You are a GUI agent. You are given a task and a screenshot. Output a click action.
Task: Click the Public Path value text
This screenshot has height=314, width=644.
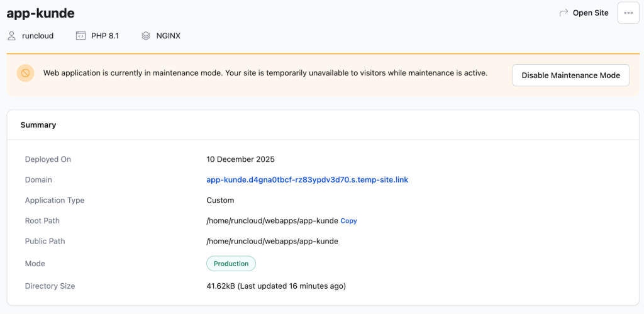(x=272, y=241)
